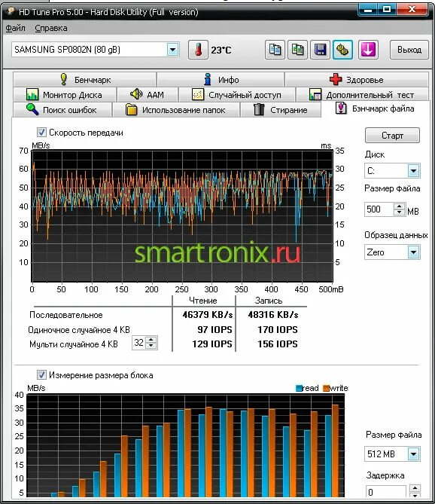Open the Справка menu
This screenshot has width=435, height=504.
pos(51,29)
